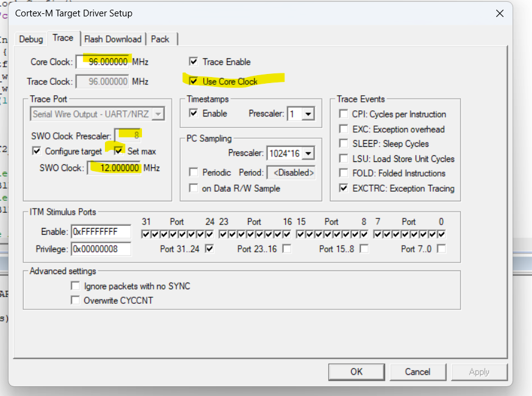This screenshot has width=532, height=396.
Task: Disable the Trace Enable checkbox
Action: [x=195, y=61]
